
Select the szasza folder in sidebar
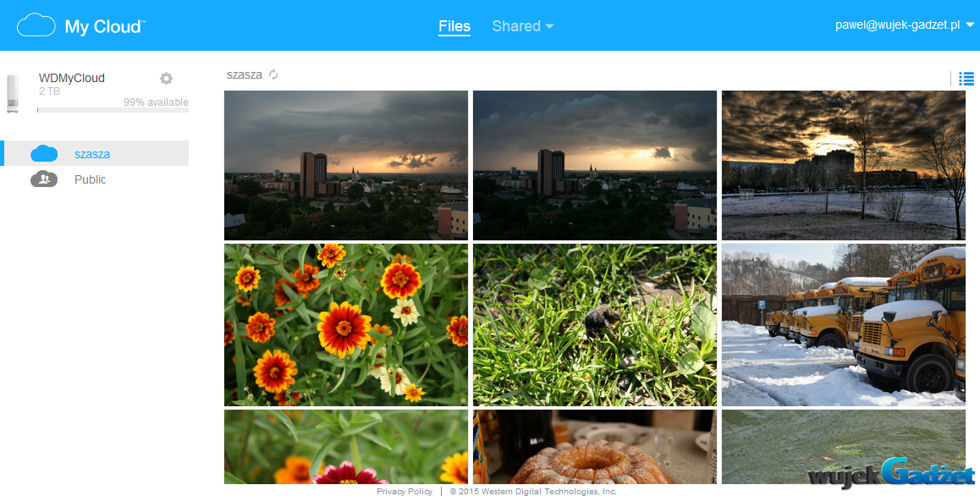click(x=92, y=154)
